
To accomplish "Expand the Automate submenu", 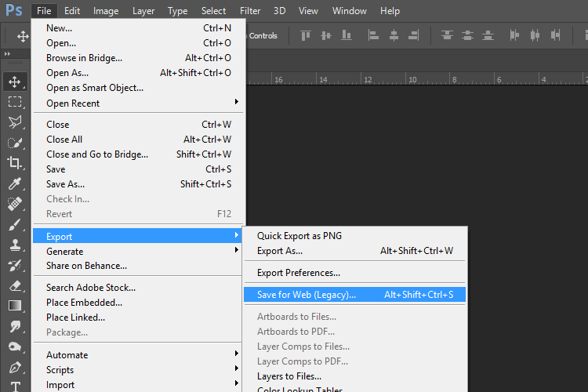I will tap(138, 354).
